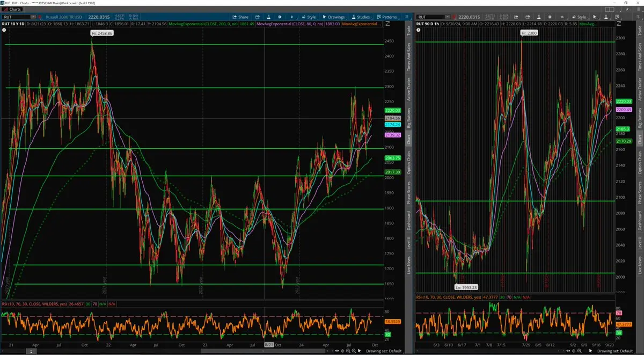This screenshot has height=355, width=644.
Task: Click the chart grid layout icon at top right
Action: pyautogui.click(x=610, y=9)
